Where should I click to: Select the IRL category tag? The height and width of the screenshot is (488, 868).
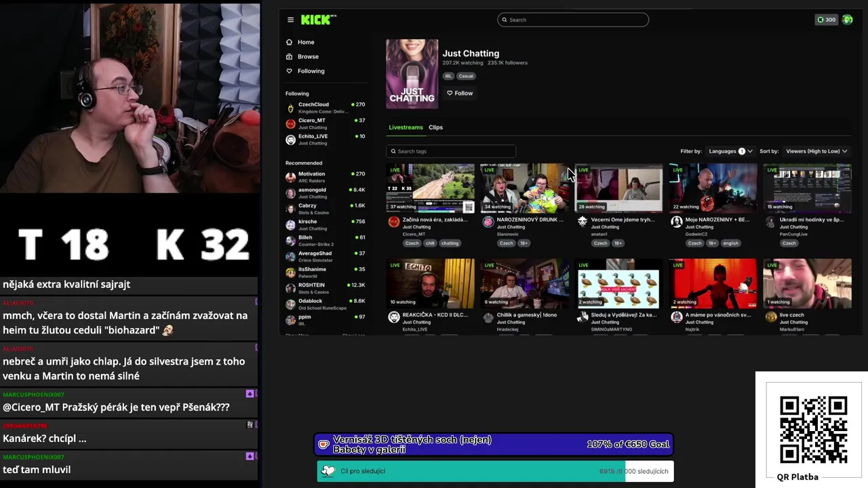[448, 76]
